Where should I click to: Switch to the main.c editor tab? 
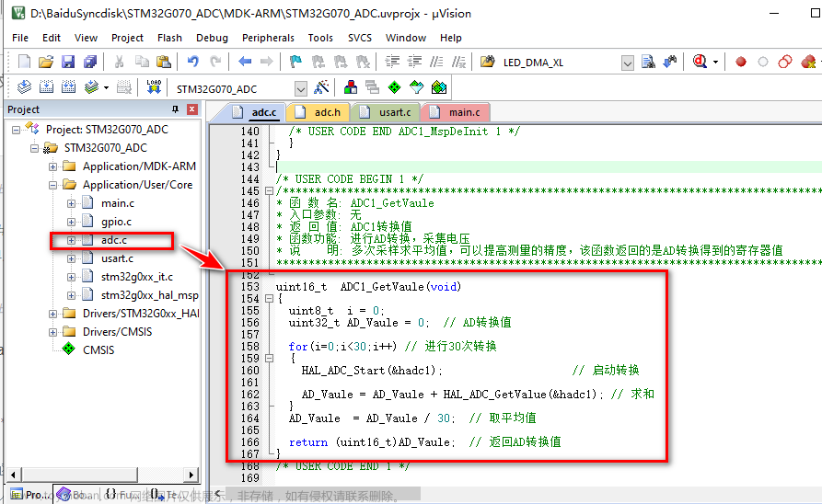coord(456,112)
